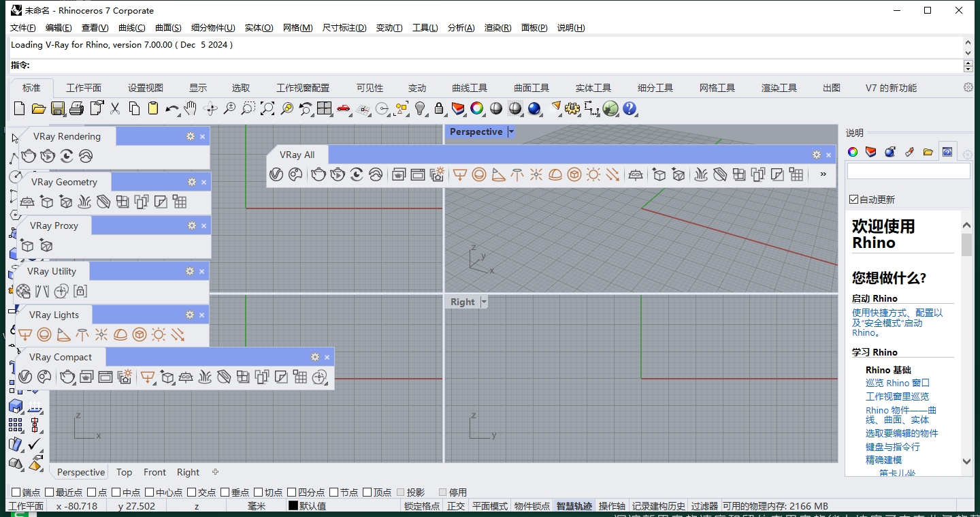The width and height of the screenshot is (980, 517).
Task: Switch to the 曲线工具 toolbar tab
Action: 470,88
